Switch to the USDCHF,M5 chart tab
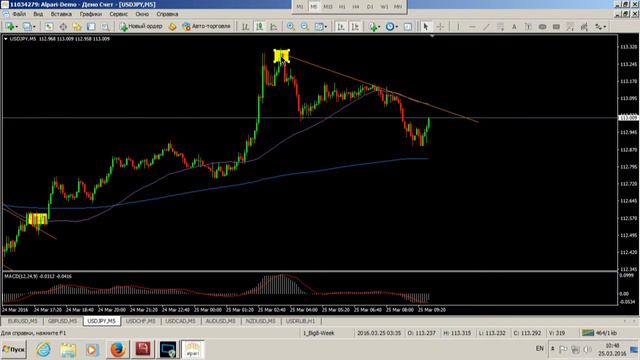Image resolution: width=640 pixels, height=360 pixels. tap(140, 321)
